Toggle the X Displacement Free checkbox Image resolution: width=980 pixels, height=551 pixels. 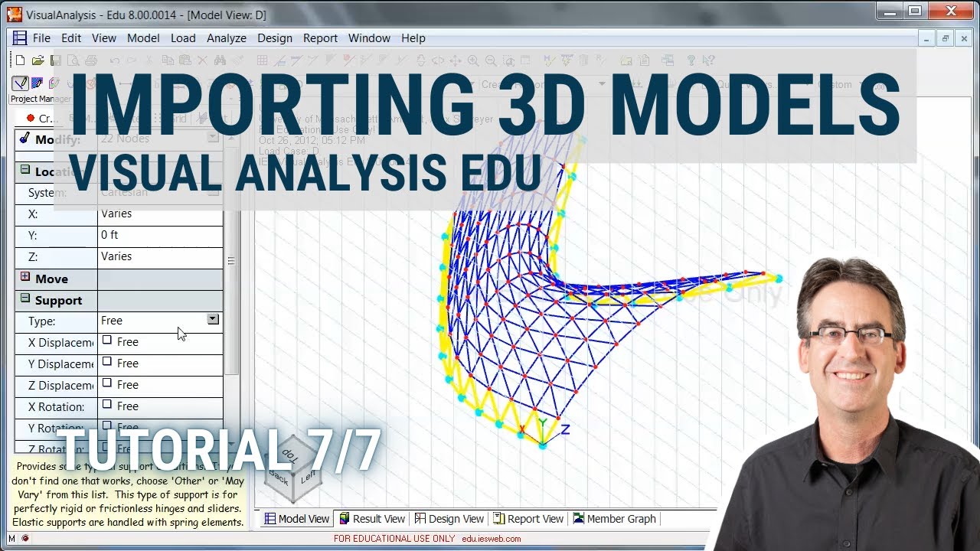point(107,340)
